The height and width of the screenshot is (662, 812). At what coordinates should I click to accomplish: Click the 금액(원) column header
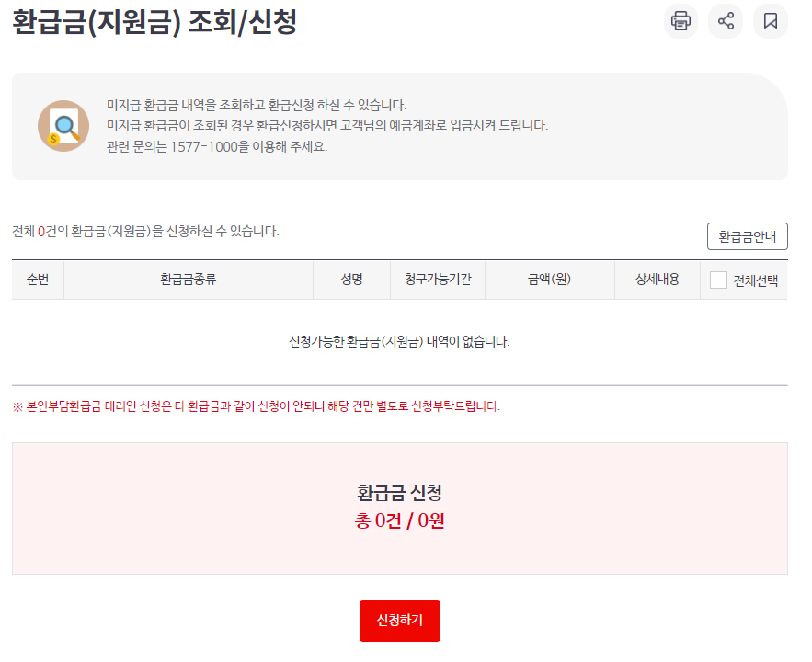tap(549, 280)
